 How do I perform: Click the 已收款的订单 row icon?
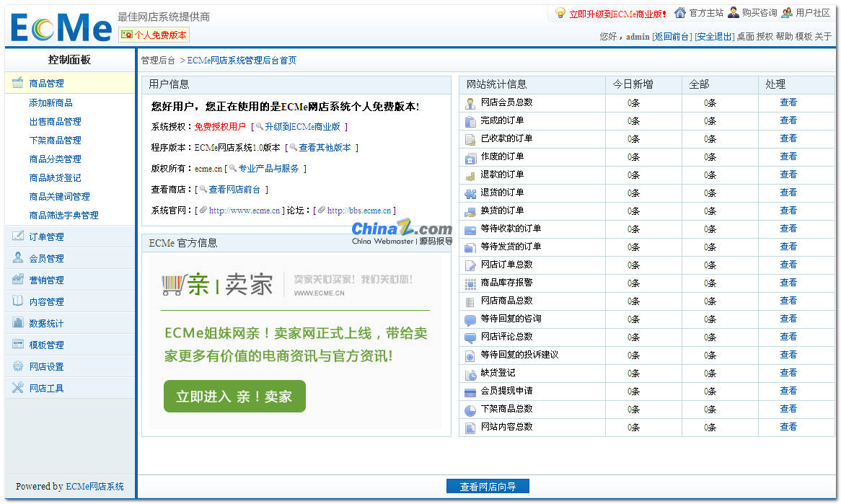pyautogui.click(x=470, y=140)
